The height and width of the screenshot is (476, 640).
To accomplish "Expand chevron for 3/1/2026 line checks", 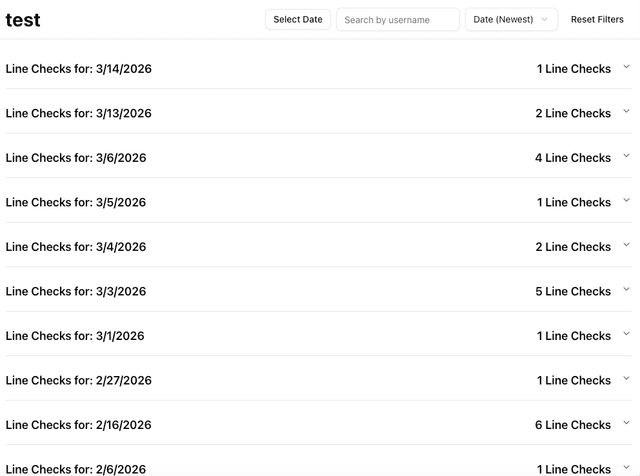I will 626,334.
